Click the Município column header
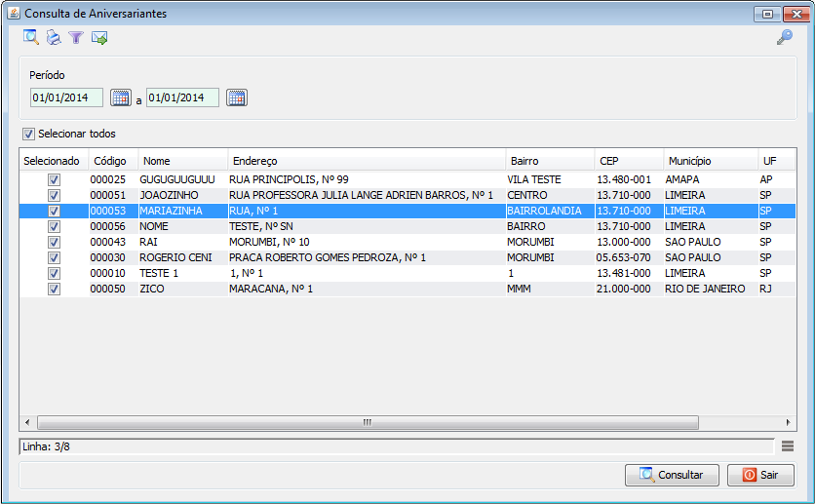The image size is (815, 504). (708, 161)
